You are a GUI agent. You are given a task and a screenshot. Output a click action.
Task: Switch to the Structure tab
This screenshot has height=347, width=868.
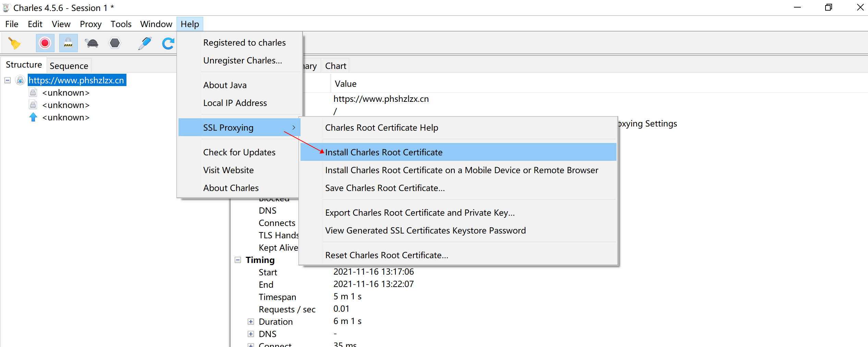click(24, 65)
